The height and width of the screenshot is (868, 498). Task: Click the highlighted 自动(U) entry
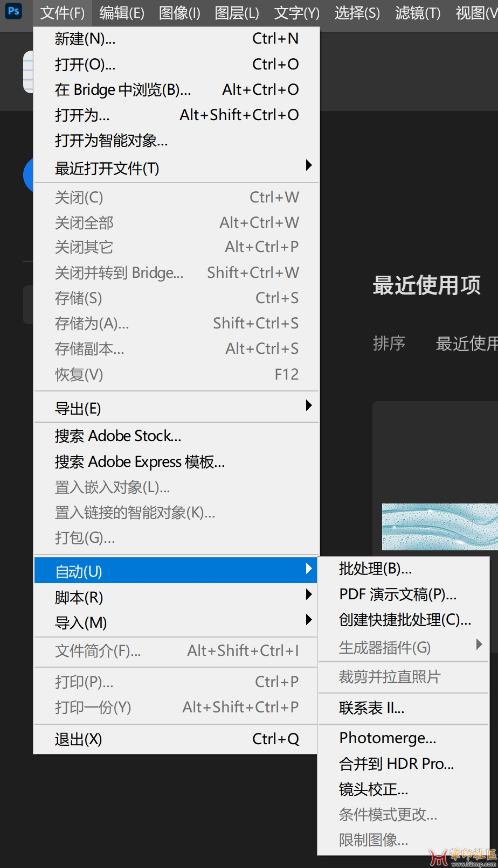tap(177, 571)
